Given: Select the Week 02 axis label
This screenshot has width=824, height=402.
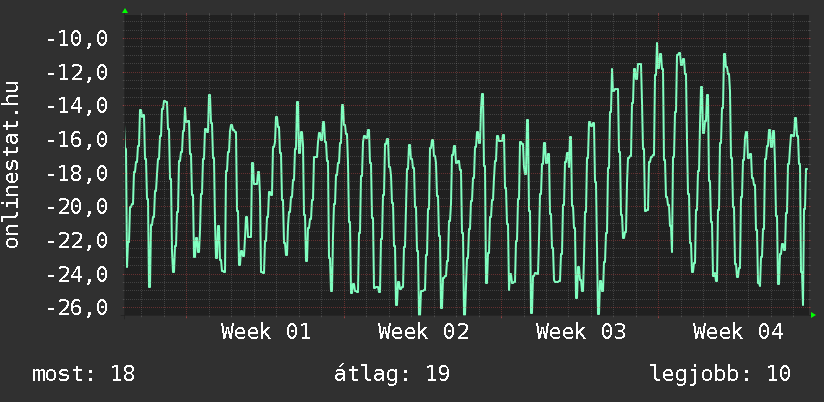Looking at the screenshot, I should (x=423, y=332).
